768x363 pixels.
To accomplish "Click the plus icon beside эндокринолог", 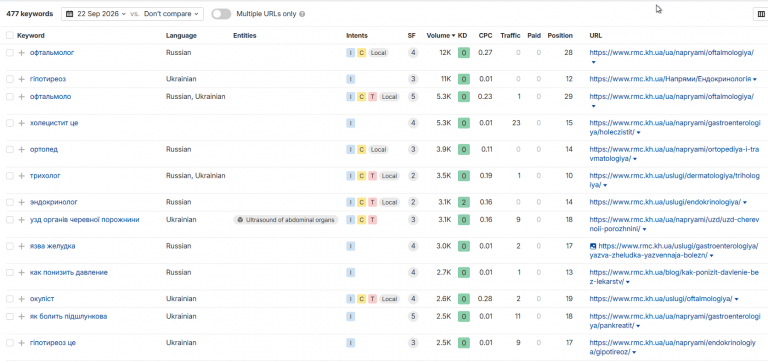I will pos(22,202).
